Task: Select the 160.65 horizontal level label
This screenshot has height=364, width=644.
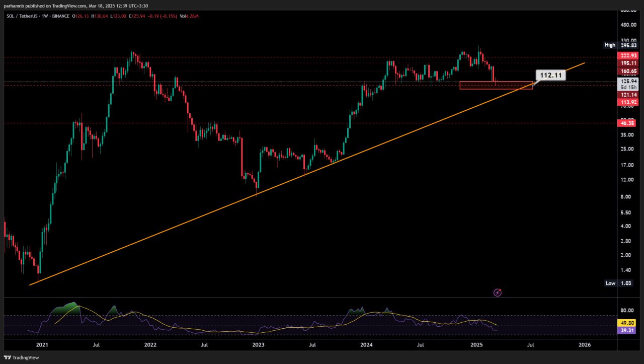Action: click(x=628, y=71)
